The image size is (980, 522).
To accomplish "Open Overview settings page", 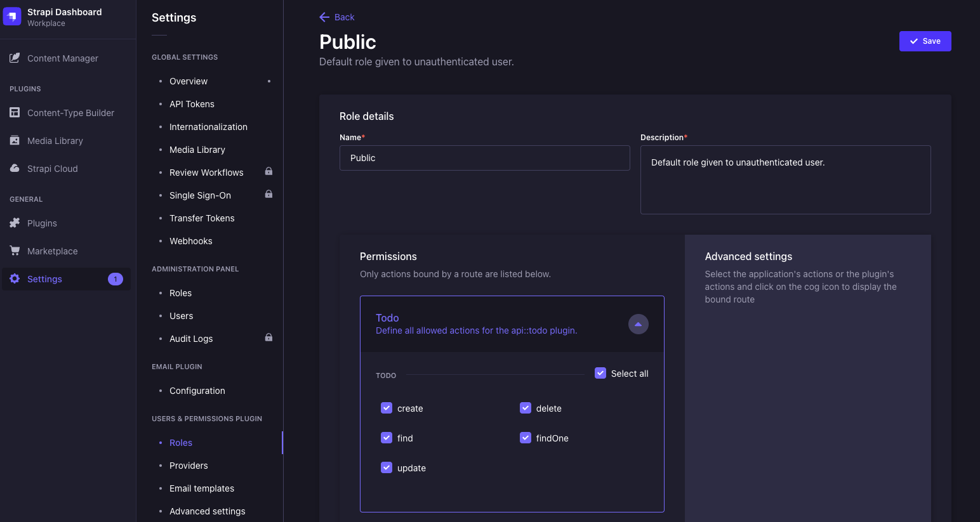I will click(x=189, y=81).
